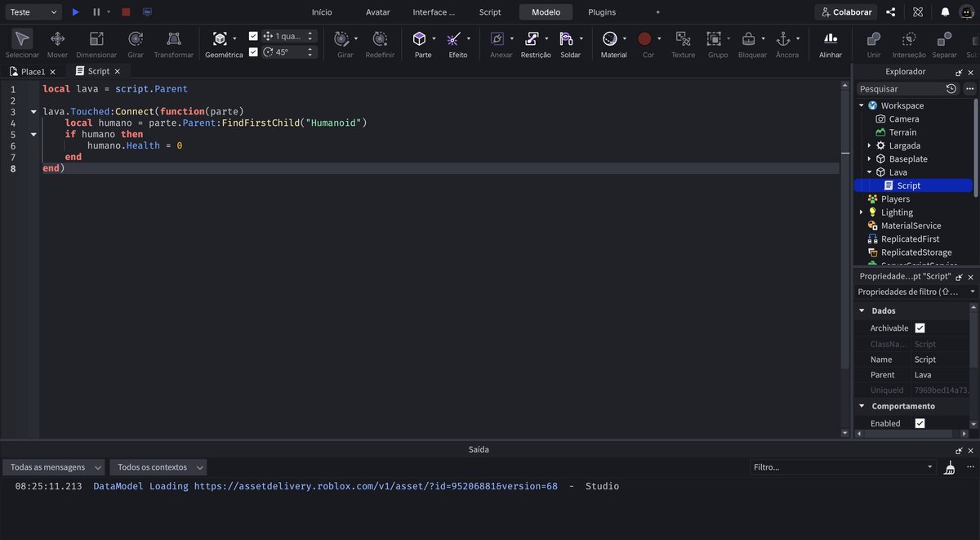Image resolution: width=980 pixels, height=540 pixels.
Task: Click the Anexar tool icon
Action: point(497,38)
